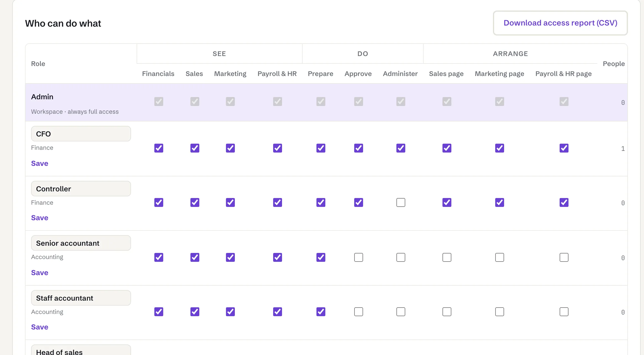
Task: Uncheck Payroll & HR visibility for Controller
Action: pyautogui.click(x=278, y=202)
